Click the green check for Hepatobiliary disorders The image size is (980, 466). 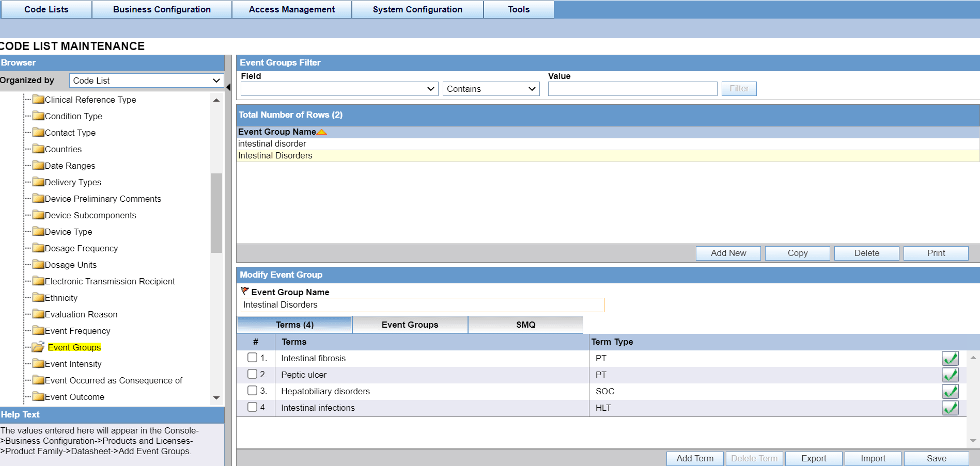(950, 391)
